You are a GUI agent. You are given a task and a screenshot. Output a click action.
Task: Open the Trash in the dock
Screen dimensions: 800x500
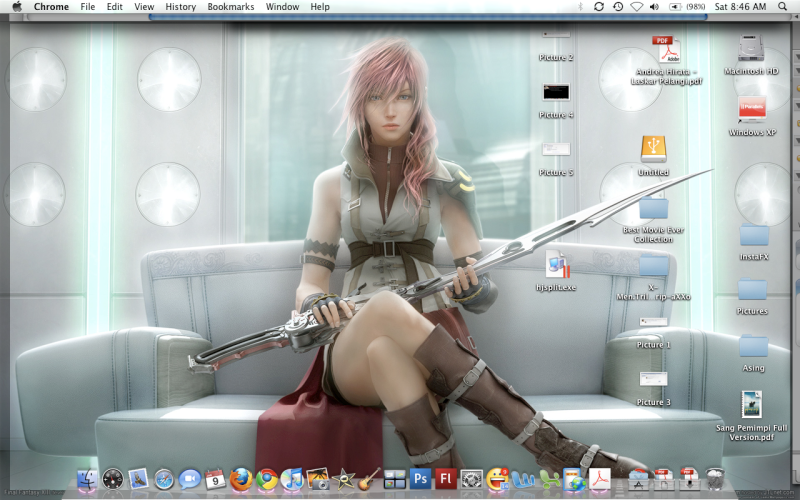tap(714, 480)
